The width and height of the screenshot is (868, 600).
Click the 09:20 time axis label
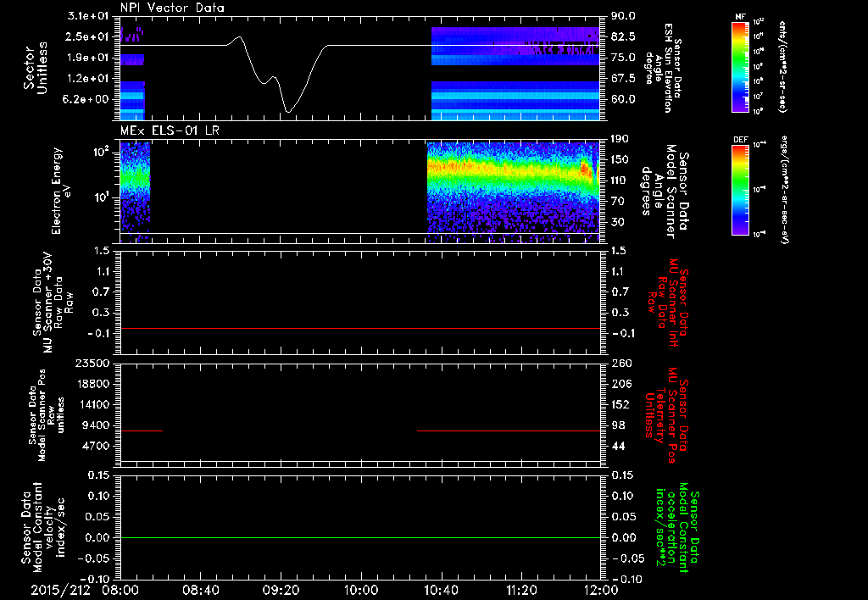[x=281, y=590]
